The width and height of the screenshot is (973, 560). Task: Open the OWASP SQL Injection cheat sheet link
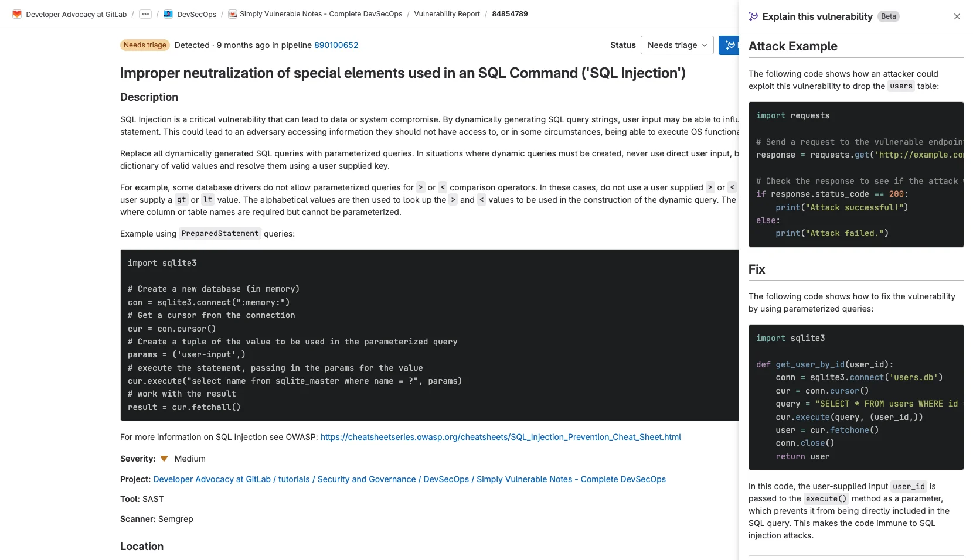click(x=500, y=436)
